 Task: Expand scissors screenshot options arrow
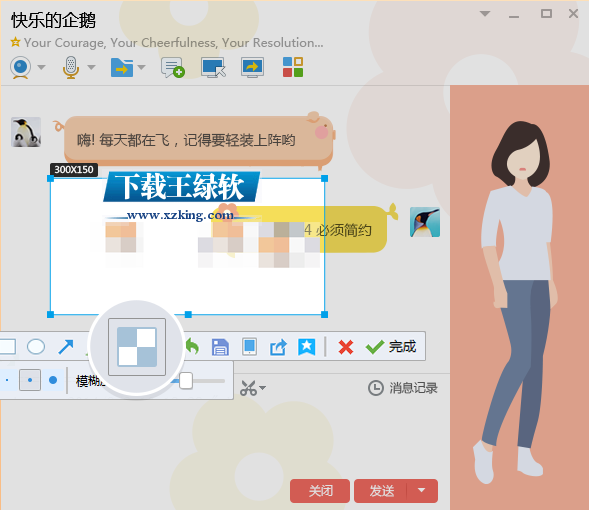263,388
